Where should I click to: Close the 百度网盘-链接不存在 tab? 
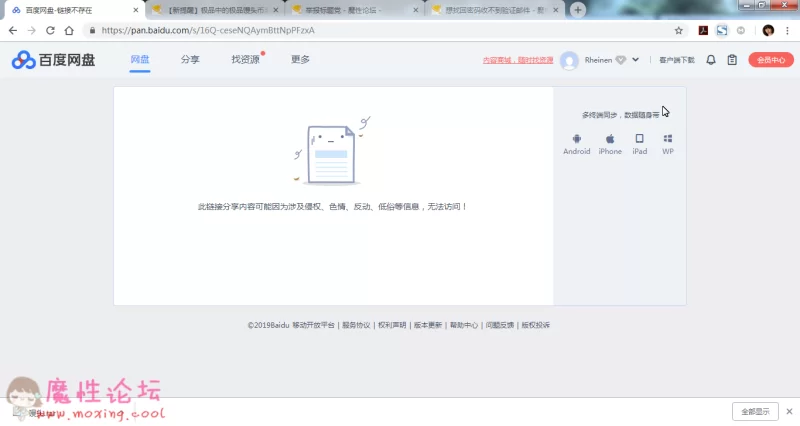click(136, 10)
